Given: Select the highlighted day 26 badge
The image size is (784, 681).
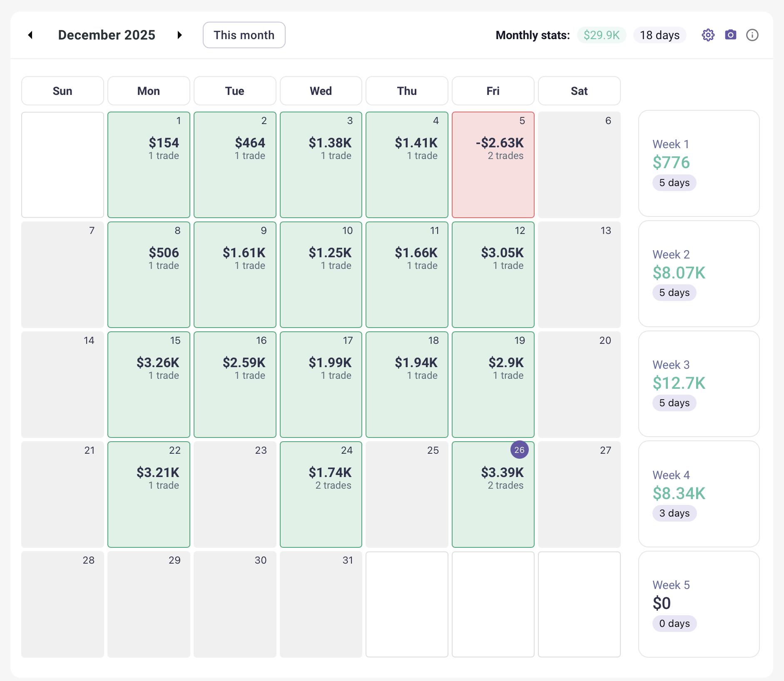Looking at the screenshot, I should coord(519,450).
